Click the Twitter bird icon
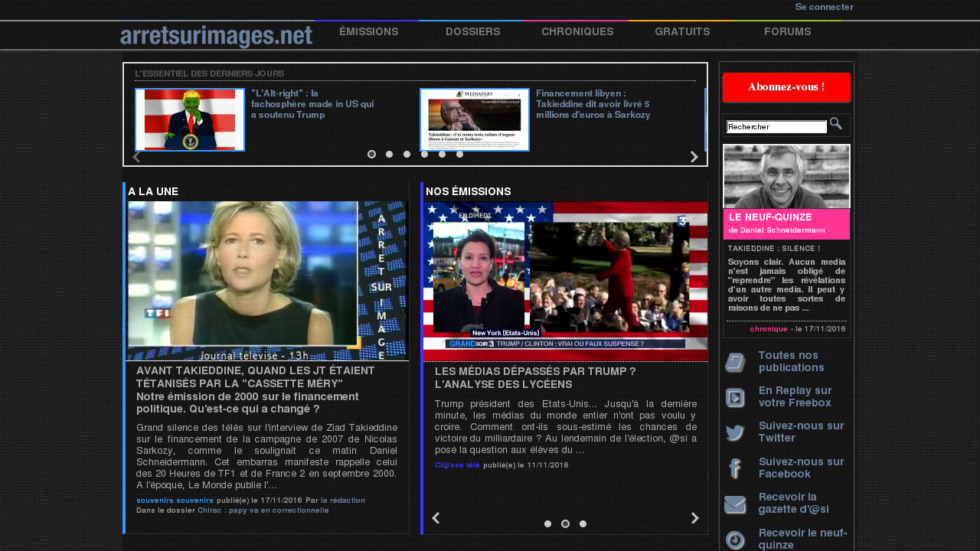Screen dimensions: 980x551 pos(735,433)
